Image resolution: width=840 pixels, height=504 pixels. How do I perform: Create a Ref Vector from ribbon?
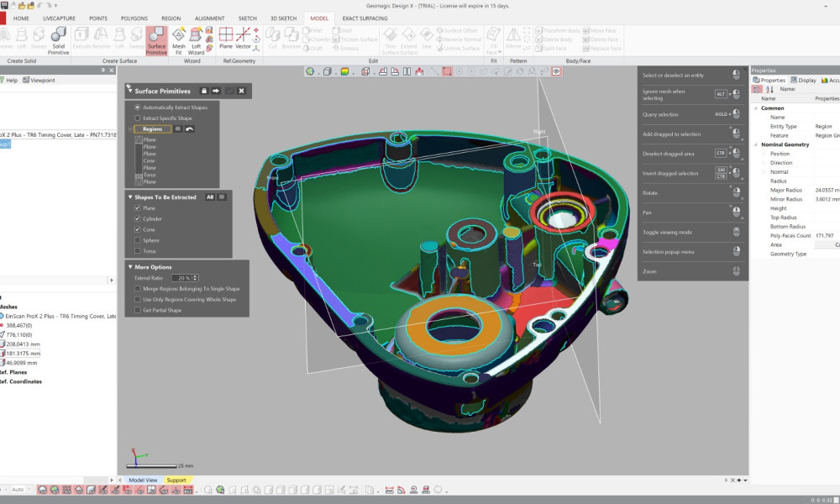coord(244,39)
